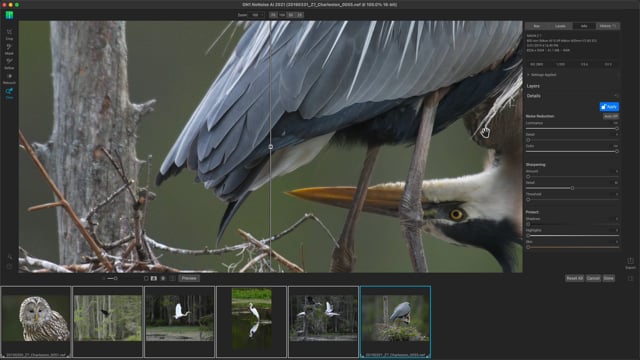The image size is (640, 360).
Task: Select the View tool in sidebar
Action: (9, 93)
